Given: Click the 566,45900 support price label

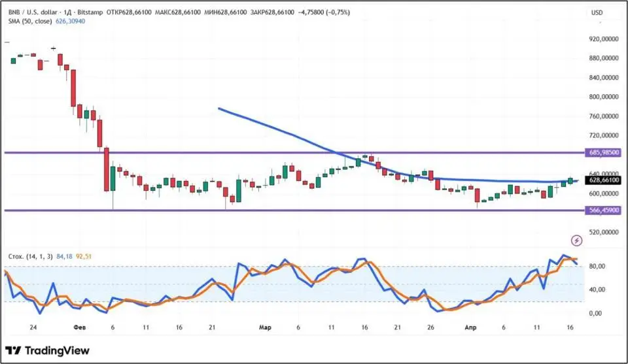Looking at the screenshot, I should coord(604,210).
